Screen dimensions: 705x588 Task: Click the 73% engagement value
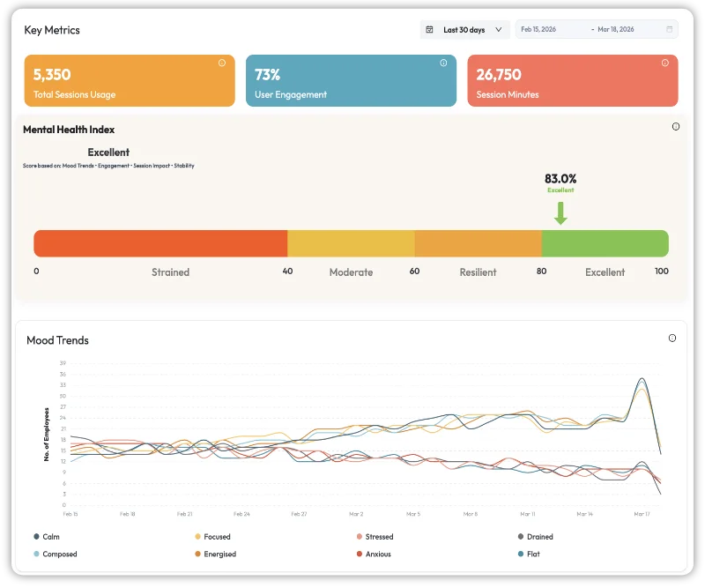click(268, 75)
